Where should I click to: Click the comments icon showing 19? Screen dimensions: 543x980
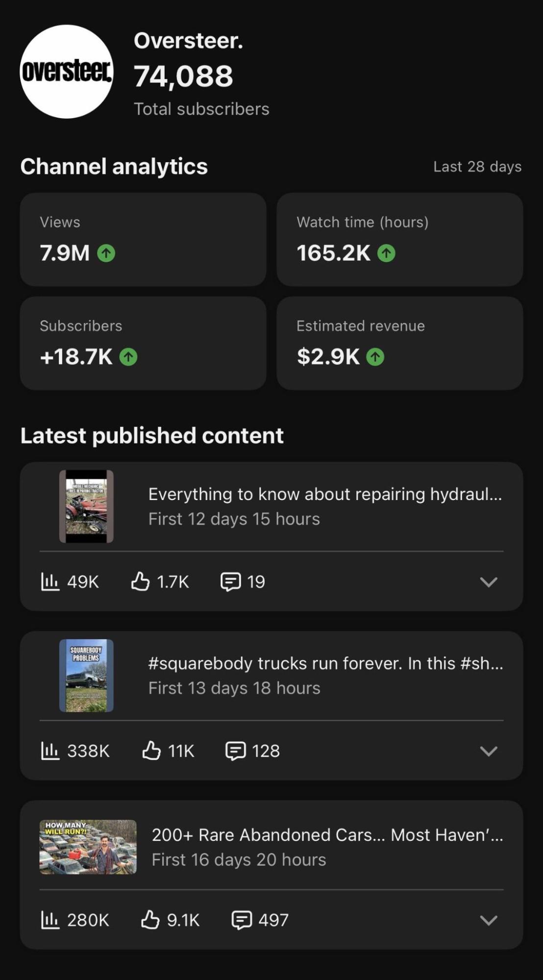coord(231,582)
